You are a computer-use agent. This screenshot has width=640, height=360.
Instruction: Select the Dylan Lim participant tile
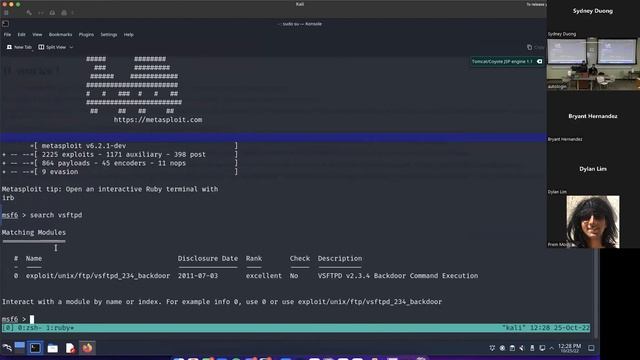[x=593, y=169]
